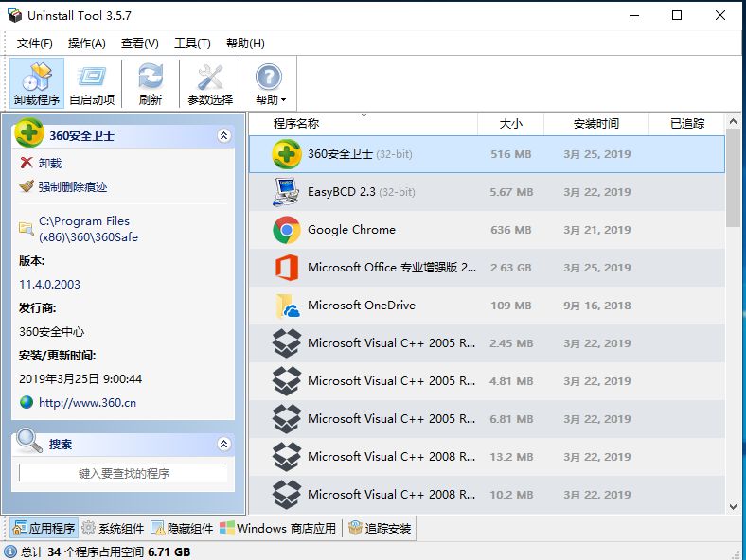Open the C:\Program Files (x86)\360\360Safe path

pyautogui.click(x=88, y=229)
